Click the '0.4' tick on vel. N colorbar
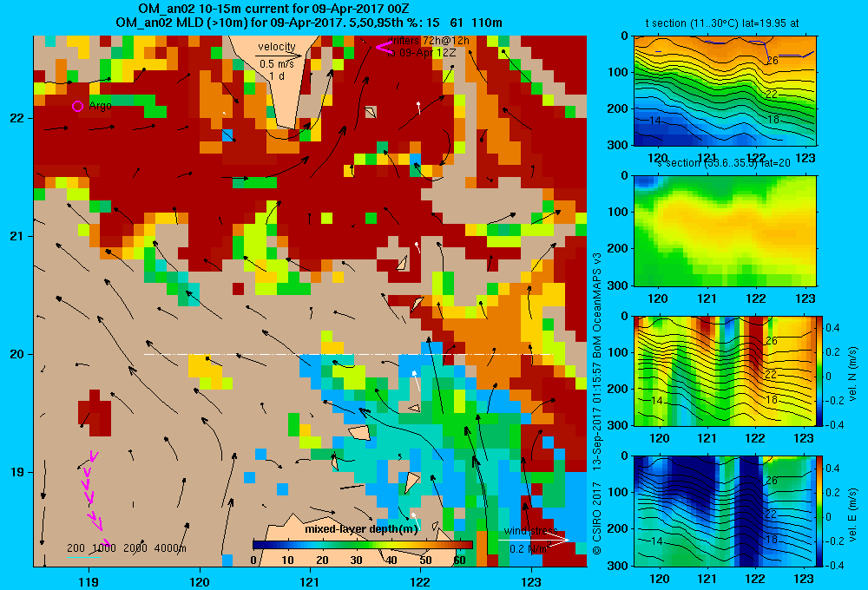868x590 pixels. tap(832, 328)
